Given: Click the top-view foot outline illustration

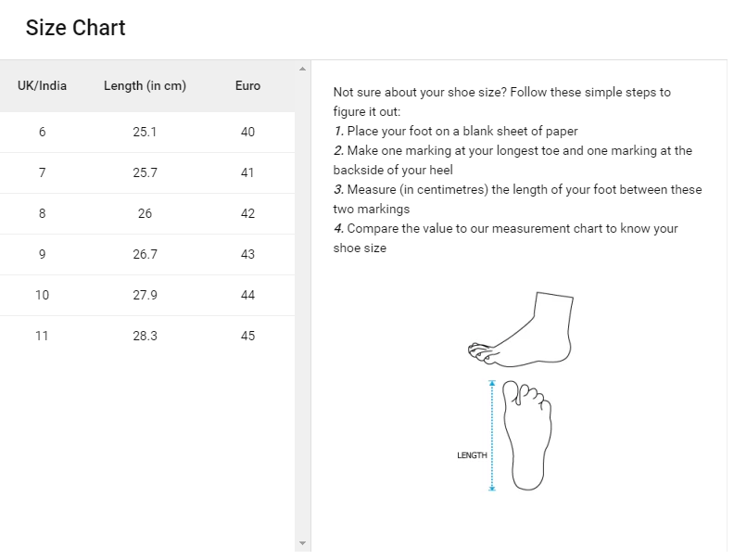Looking at the screenshot, I should (x=527, y=436).
